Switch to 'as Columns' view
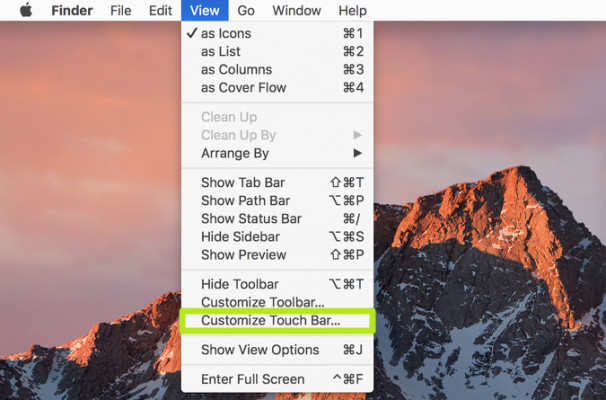606x400 pixels. coord(235,69)
